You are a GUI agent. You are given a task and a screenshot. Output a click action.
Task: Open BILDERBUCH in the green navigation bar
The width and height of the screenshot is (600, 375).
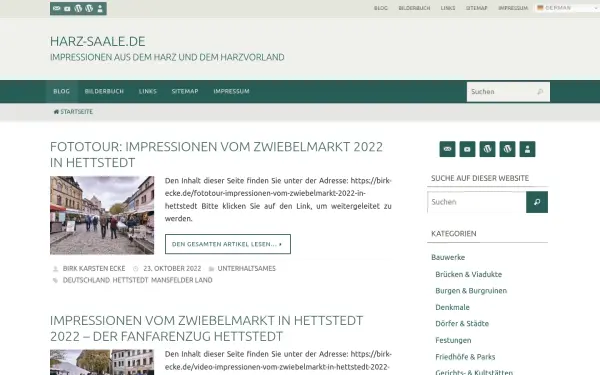[104, 91]
